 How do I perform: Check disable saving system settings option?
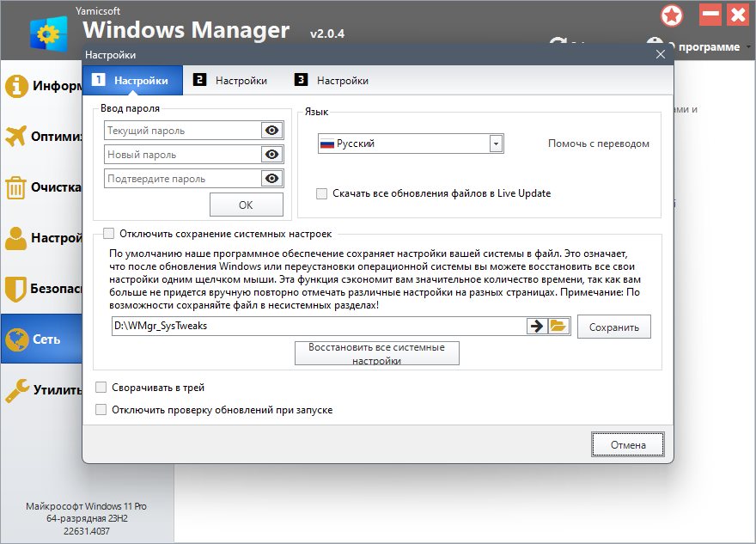pyautogui.click(x=109, y=234)
